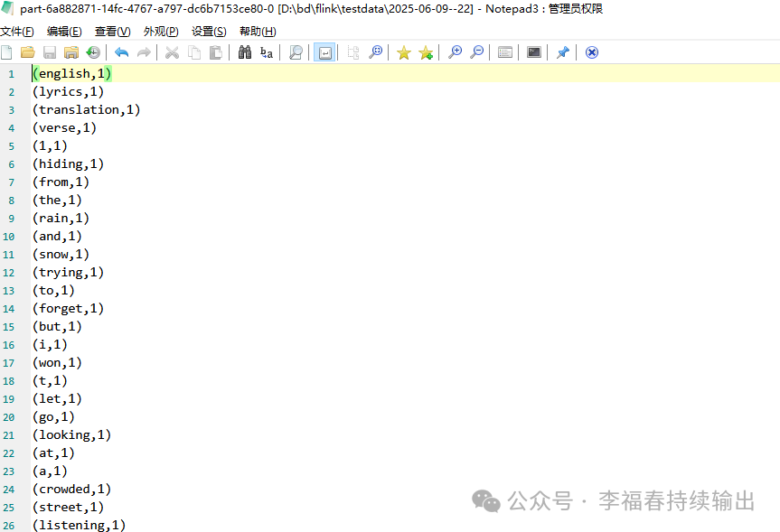Click text line "(trying,1)"
Image resolution: width=780 pixels, height=532 pixels.
68,273
